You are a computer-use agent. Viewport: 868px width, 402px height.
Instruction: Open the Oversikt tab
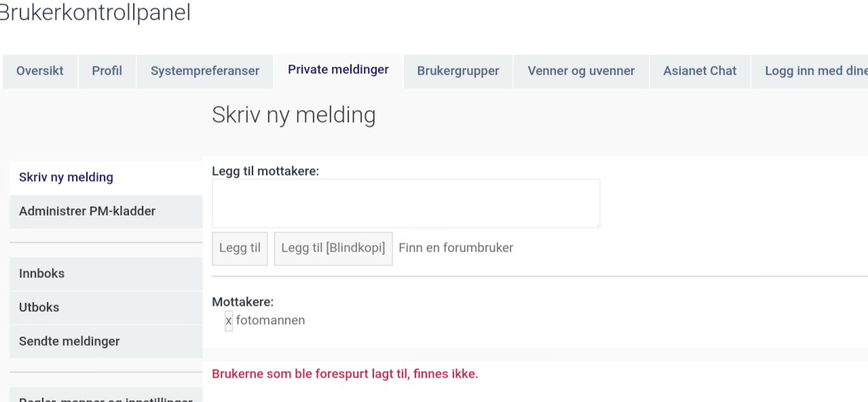[x=40, y=71]
